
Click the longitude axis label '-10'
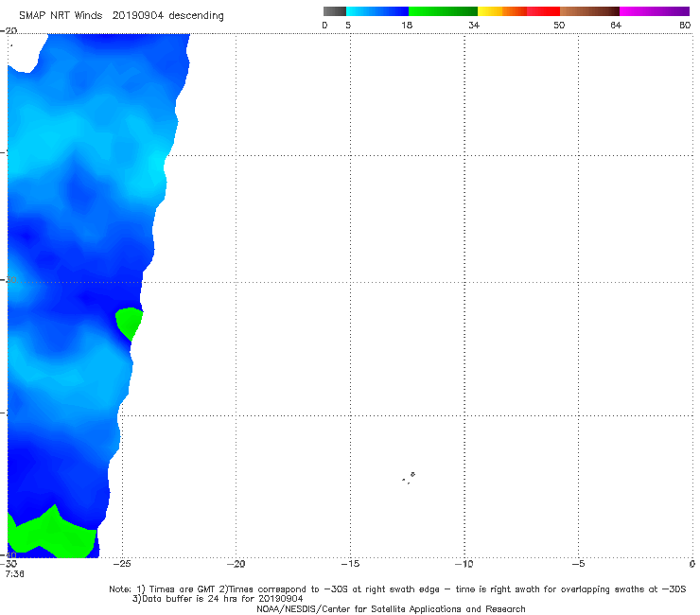464,564
